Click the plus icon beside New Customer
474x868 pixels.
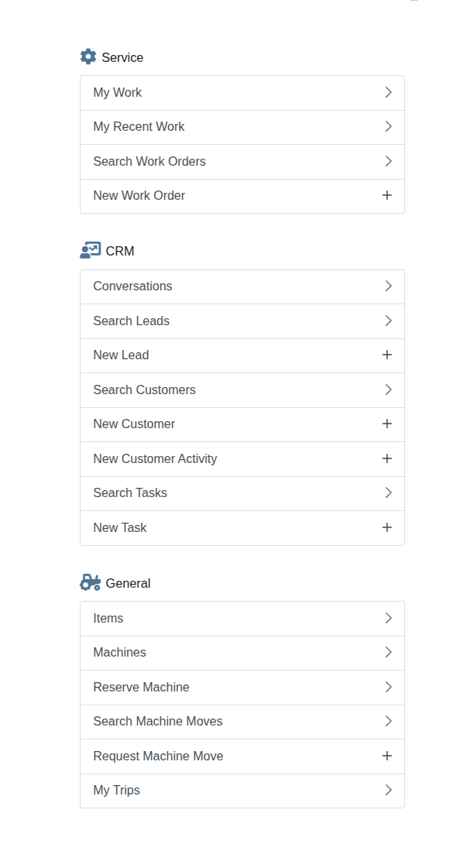tap(387, 424)
